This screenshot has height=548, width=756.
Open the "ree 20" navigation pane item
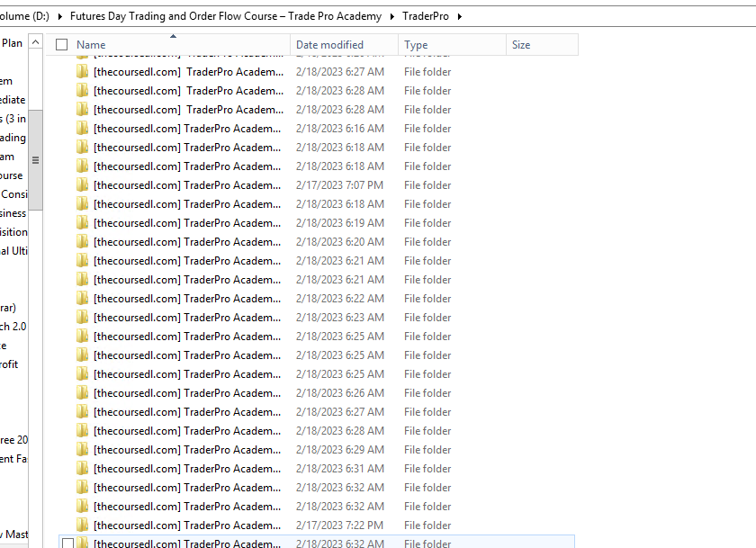point(14,439)
